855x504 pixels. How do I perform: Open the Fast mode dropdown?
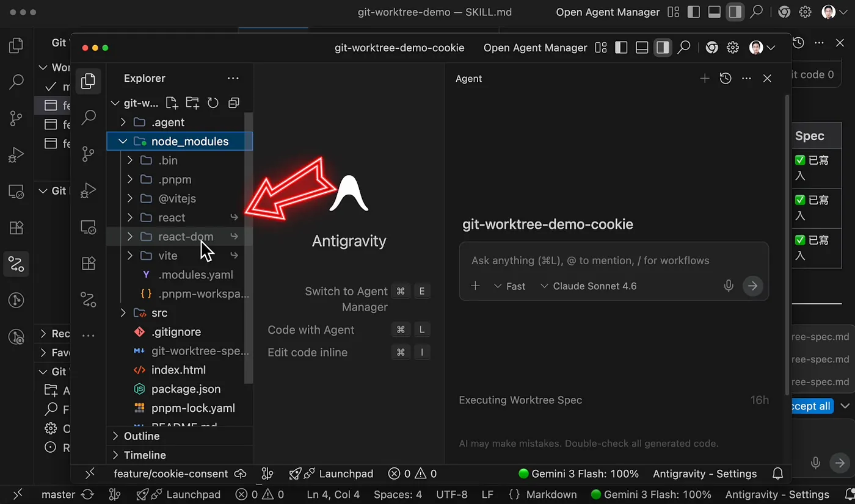(509, 286)
